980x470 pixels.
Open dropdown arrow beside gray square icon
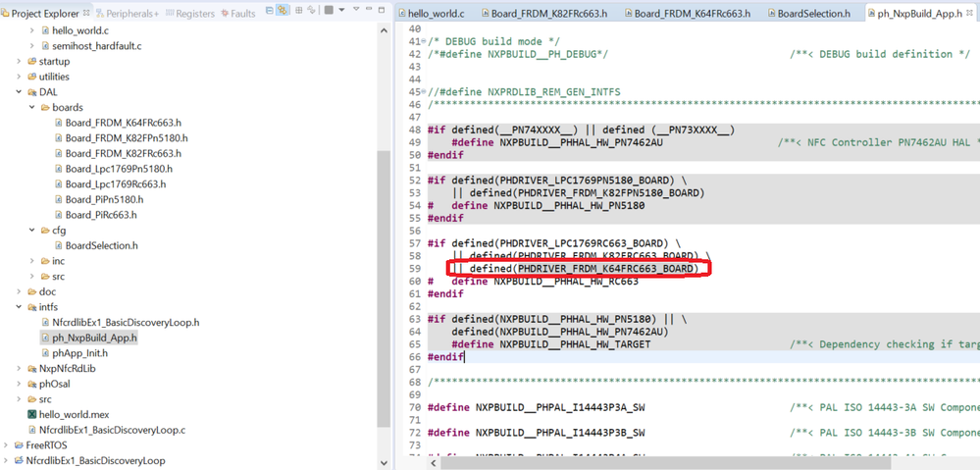[x=342, y=10]
